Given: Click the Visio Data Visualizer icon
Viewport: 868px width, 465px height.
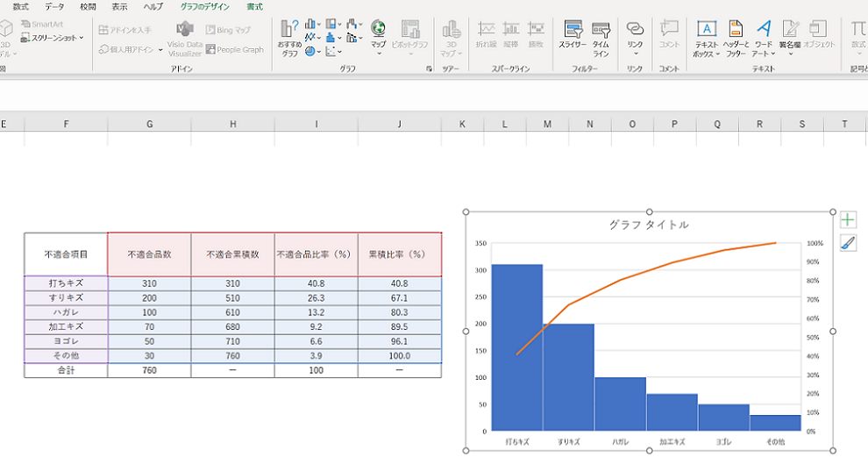Looking at the screenshot, I should click(x=185, y=37).
